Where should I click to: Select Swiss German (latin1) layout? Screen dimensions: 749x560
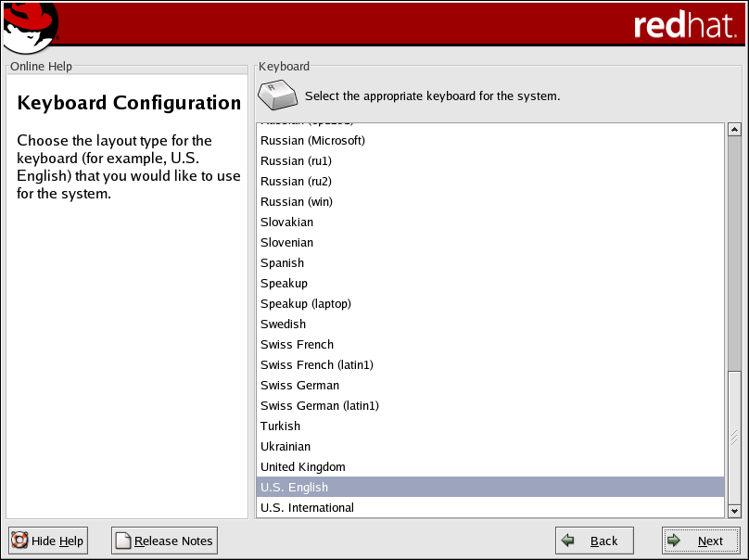[x=319, y=405]
